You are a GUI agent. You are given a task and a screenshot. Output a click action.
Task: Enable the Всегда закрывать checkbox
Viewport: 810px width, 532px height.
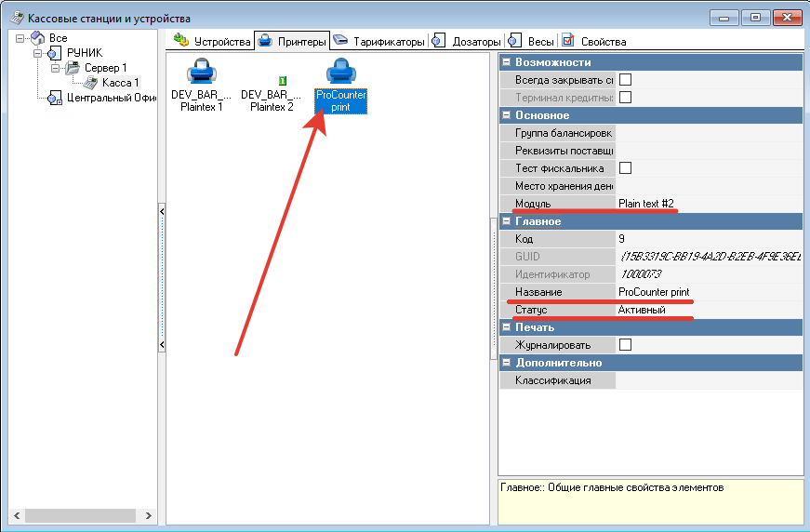pyautogui.click(x=626, y=80)
